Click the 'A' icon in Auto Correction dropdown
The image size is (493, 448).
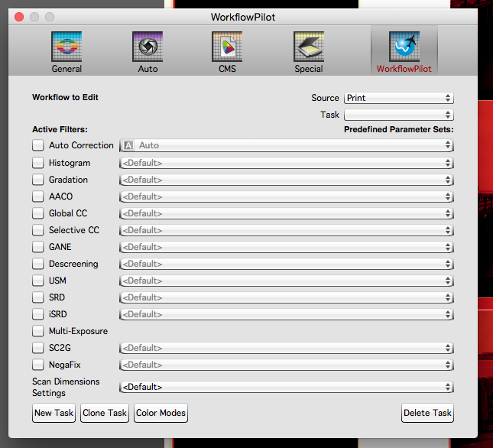coord(128,145)
